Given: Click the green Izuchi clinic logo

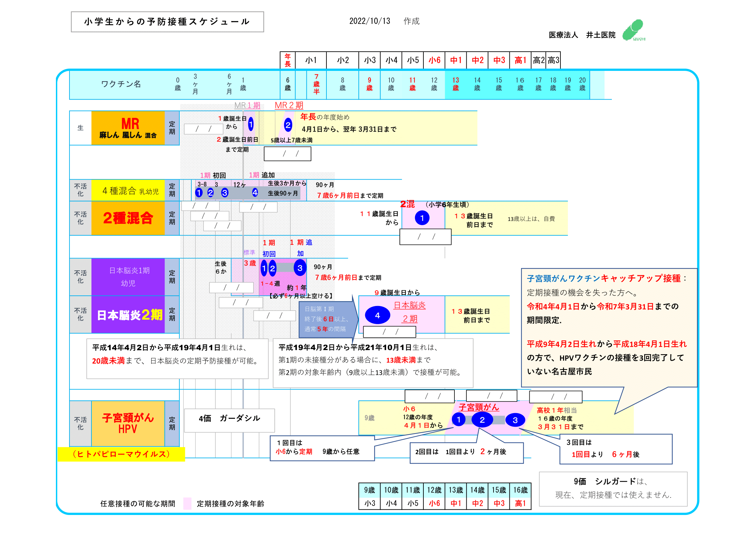Looking at the screenshot, I should [x=634, y=30].
